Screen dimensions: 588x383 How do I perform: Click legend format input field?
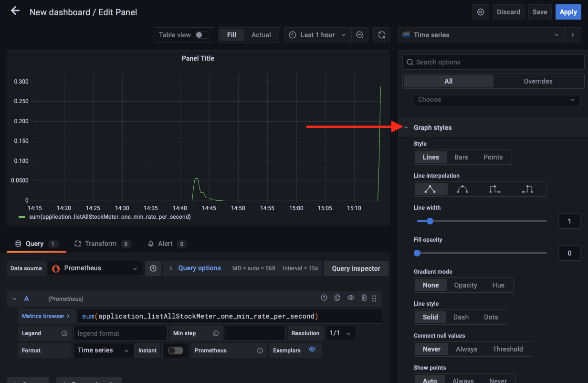pos(120,333)
